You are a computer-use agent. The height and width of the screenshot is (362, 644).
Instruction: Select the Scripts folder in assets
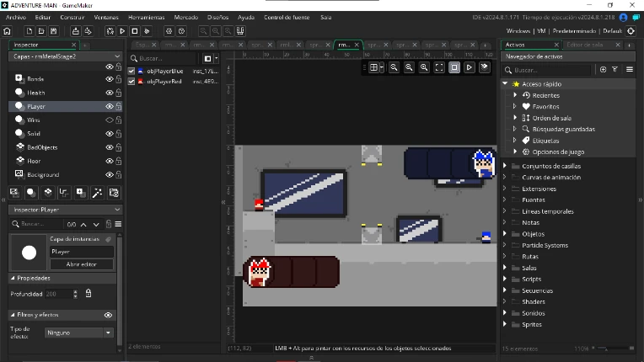531,279
